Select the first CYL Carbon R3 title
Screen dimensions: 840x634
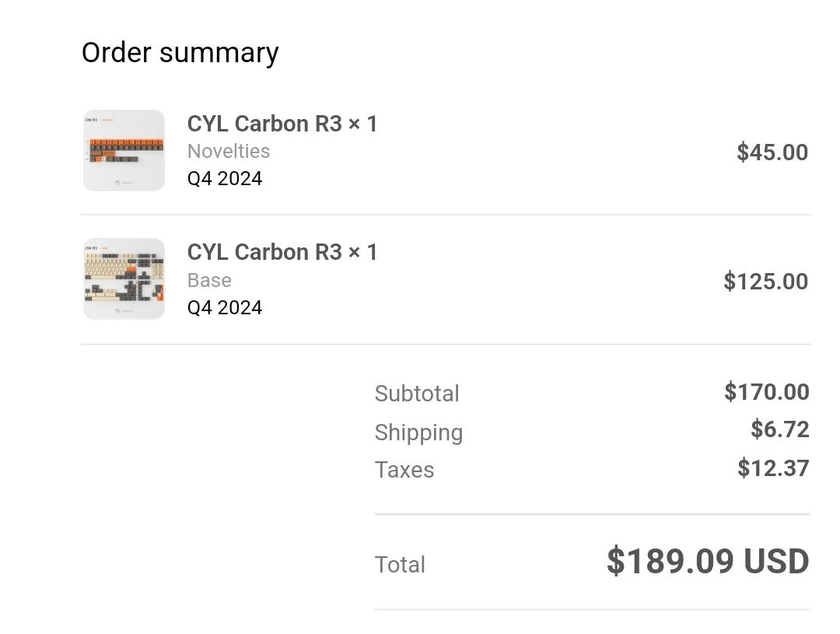tap(282, 124)
